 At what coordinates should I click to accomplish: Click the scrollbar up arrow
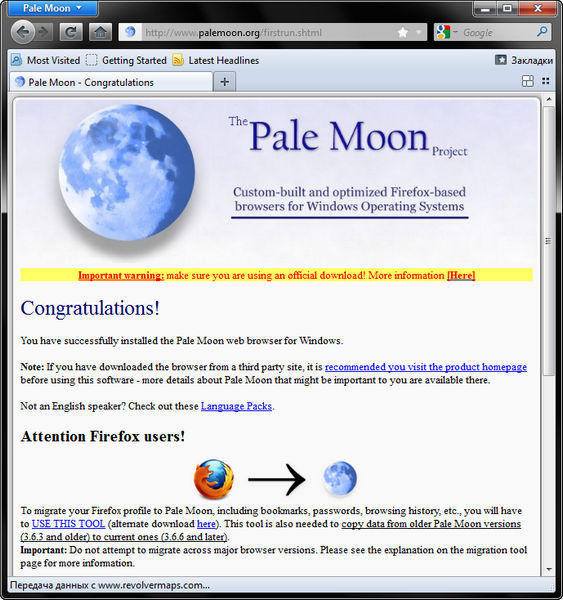point(549,99)
